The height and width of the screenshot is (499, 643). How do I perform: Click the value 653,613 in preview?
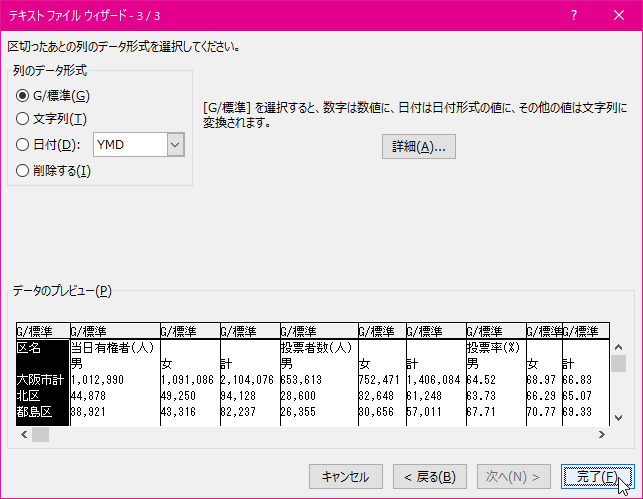click(x=301, y=380)
